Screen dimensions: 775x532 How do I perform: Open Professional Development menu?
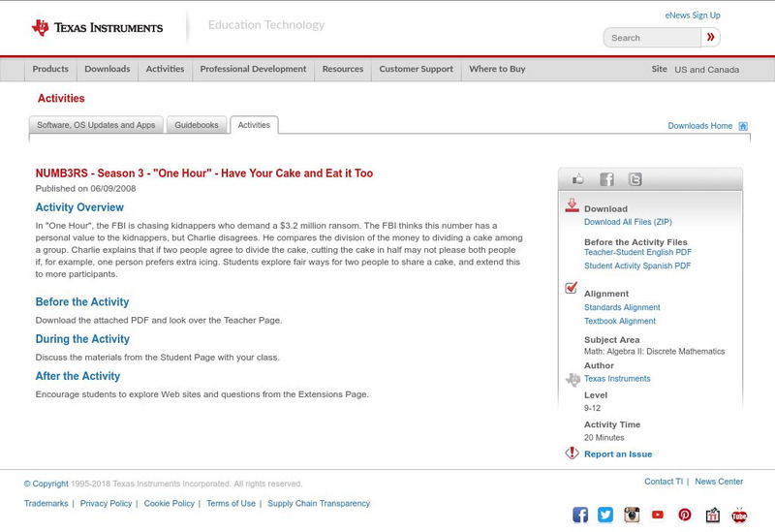click(253, 69)
